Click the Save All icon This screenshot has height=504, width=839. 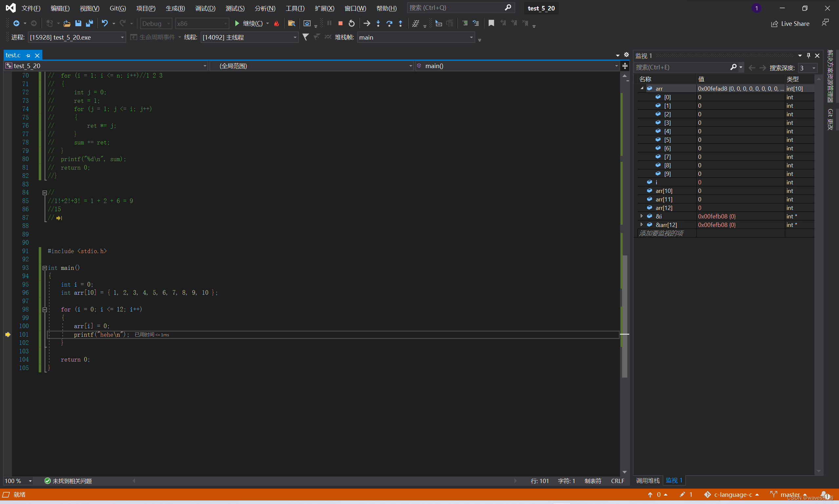pos(89,24)
